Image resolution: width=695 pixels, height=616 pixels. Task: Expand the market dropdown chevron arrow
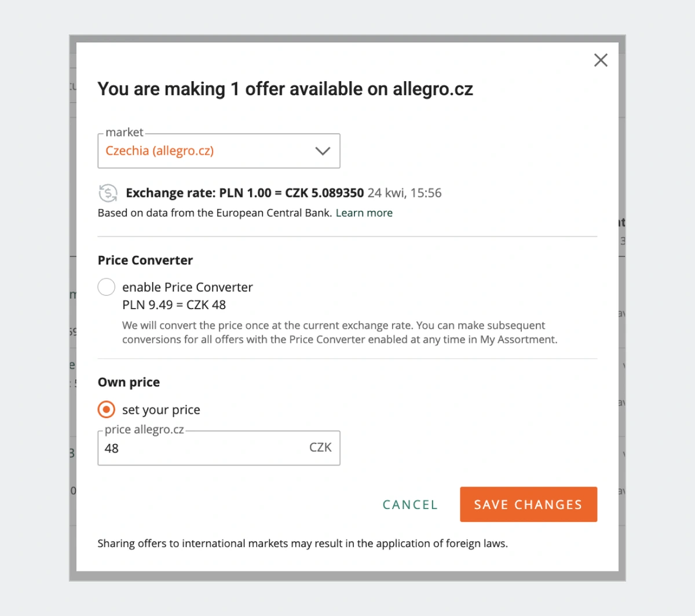(323, 151)
